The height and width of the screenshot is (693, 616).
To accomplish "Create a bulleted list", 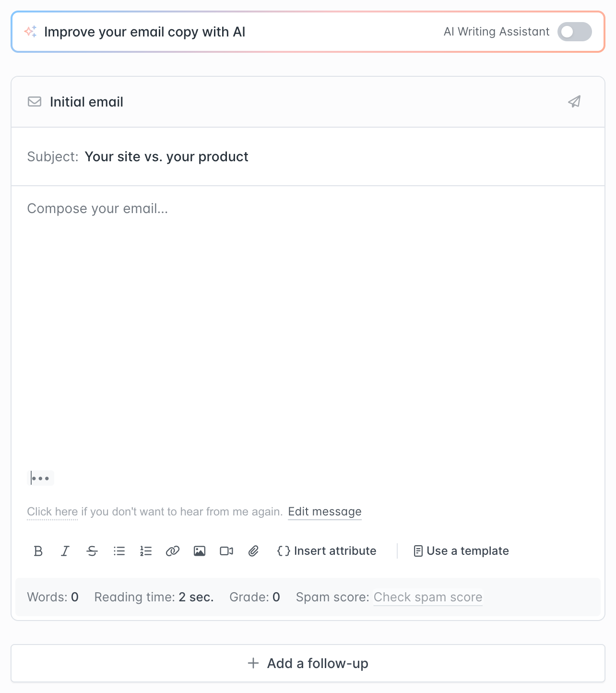I will [x=119, y=551].
